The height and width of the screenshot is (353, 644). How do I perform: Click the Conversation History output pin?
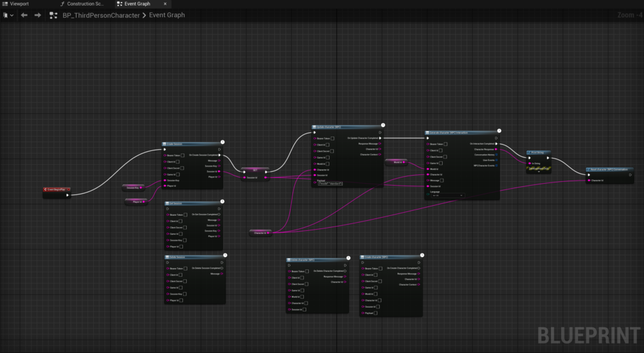[x=497, y=155]
